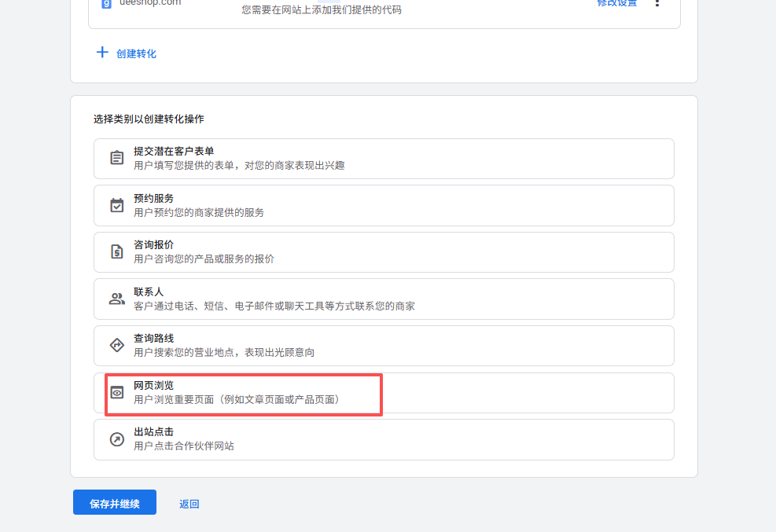Choose the 预约服务 conversion category title

[x=154, y=198]
